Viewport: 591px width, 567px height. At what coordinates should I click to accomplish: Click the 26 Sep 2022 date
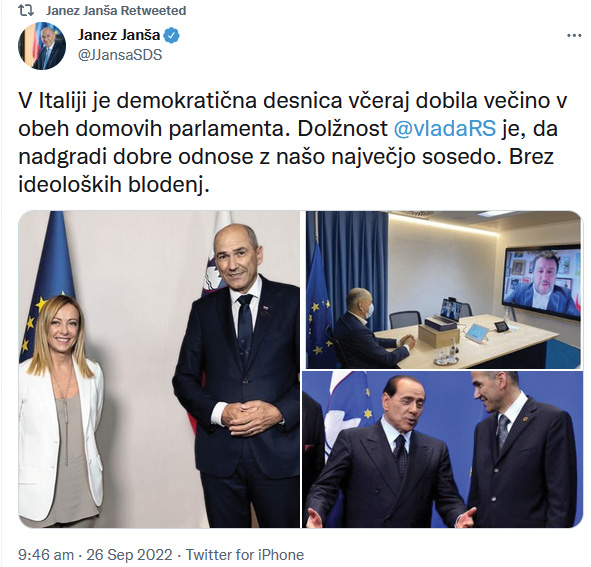(129, 555)
